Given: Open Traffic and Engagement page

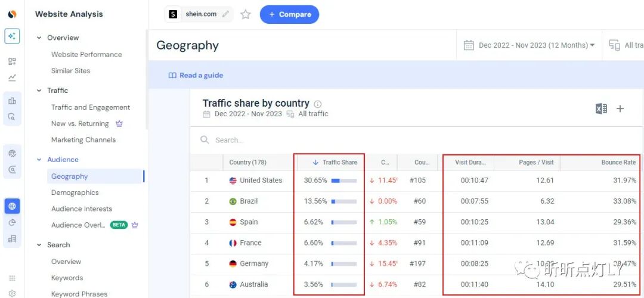Looking at the screenshot, I should (x=91, y=107).
